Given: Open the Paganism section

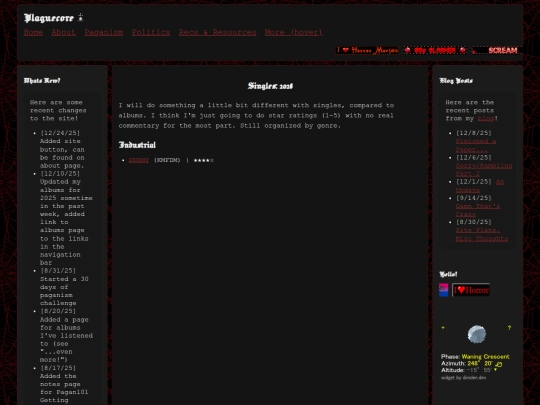Looking at the screenshot, I should (x=104, y=32).
